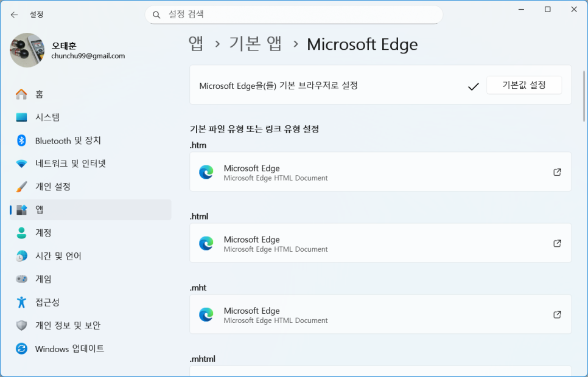Image resolution: width=588 pixels, height=377 pixels.
Task: Click the checkmark beside 기본값 설정
Action: 473,86
